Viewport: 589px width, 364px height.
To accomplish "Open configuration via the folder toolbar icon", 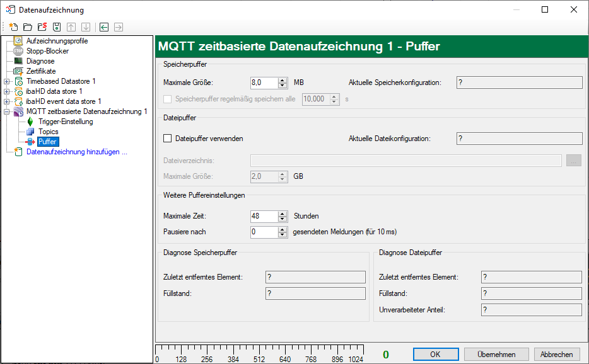I will click(27, 27).
